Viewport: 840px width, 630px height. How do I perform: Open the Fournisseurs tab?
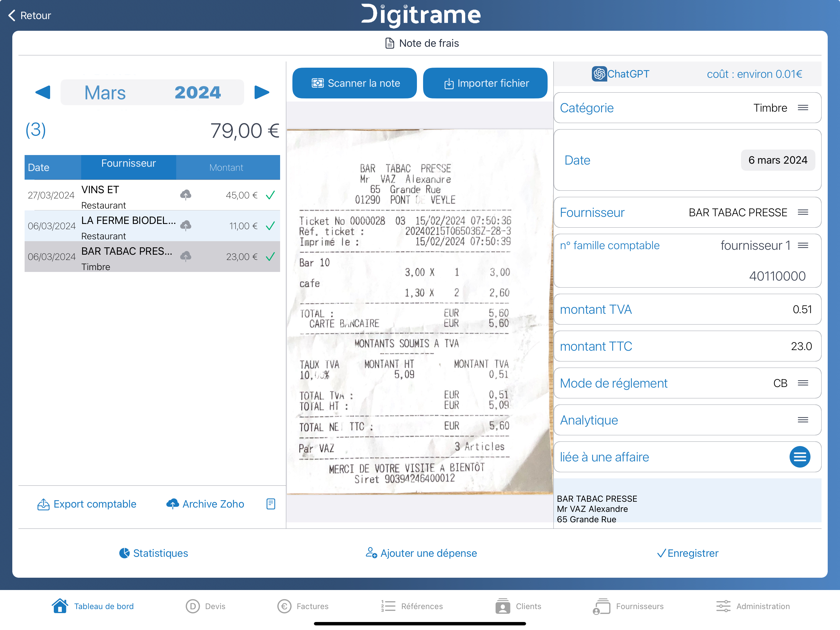click(628, 606)
